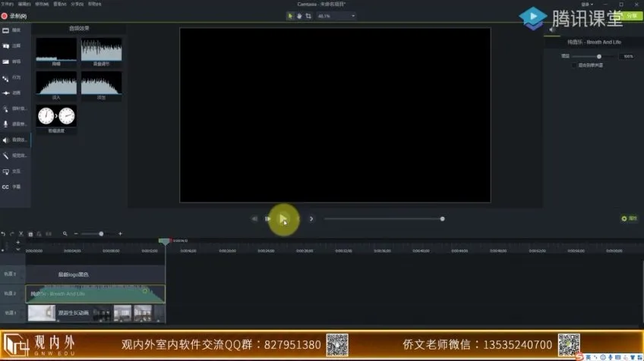
Task: Open the Media tab in the sidebar
Action: (x=11, y=30)
